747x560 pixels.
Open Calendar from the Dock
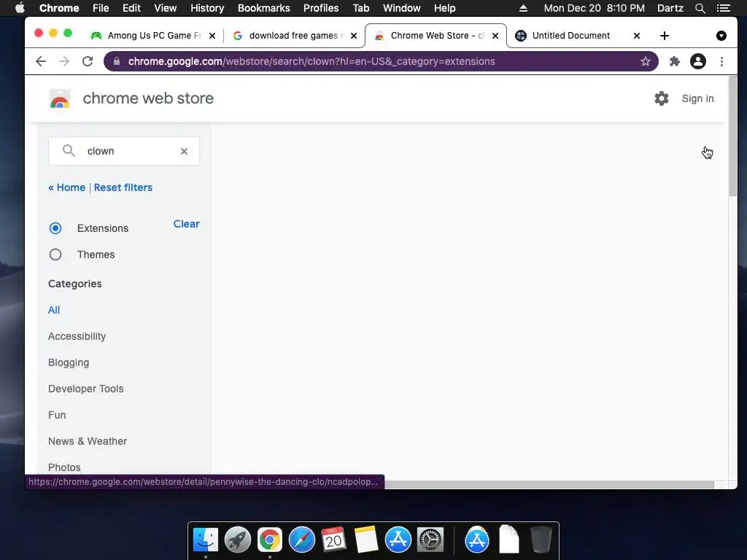point(333,540)
